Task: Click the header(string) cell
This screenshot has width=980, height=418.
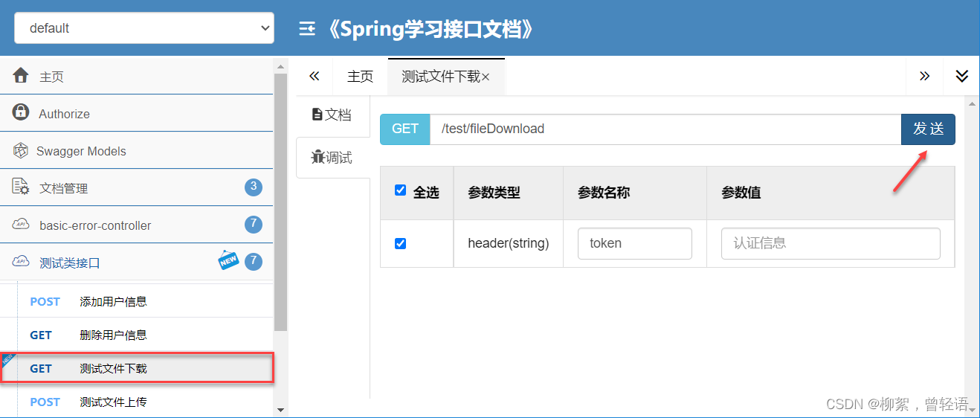Action: point(508,243)
